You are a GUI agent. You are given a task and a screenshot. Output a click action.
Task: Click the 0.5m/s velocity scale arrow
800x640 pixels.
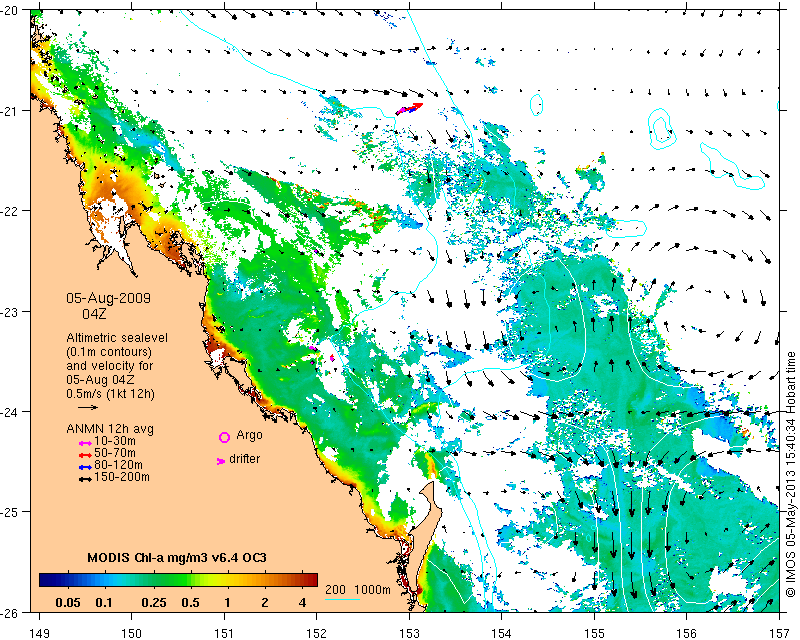(88, 407)
